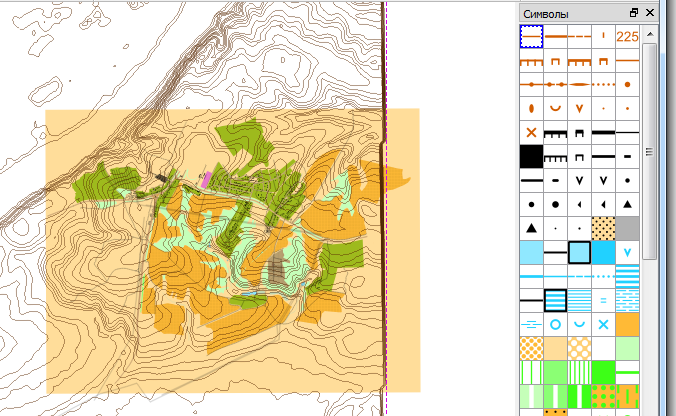Select the thin blue horizontal stripes symbol
676x416 pixels.
pos(579,300)
